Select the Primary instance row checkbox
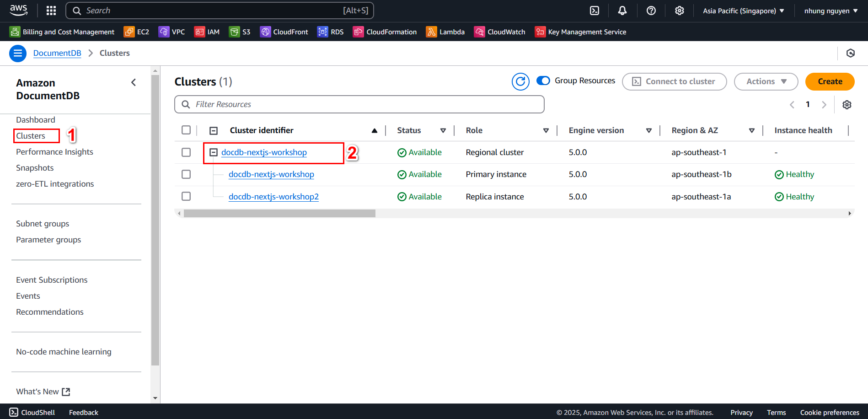Image resolution: width=868 pixels, height=419 pixels. (x=186, y=174)
